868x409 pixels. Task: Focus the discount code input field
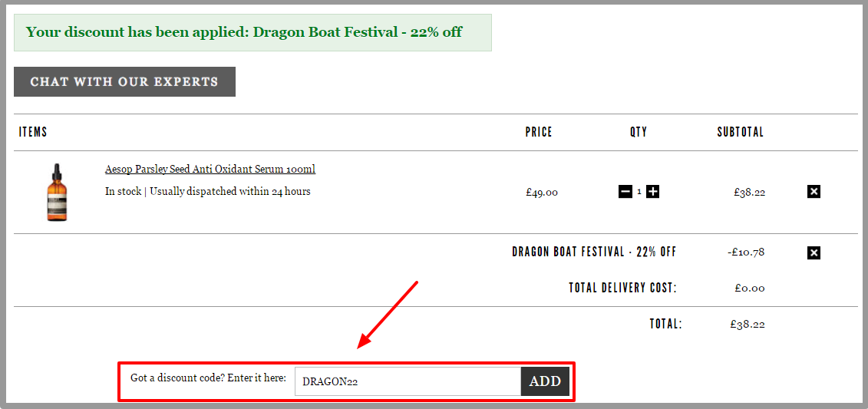tap(408, 381)
